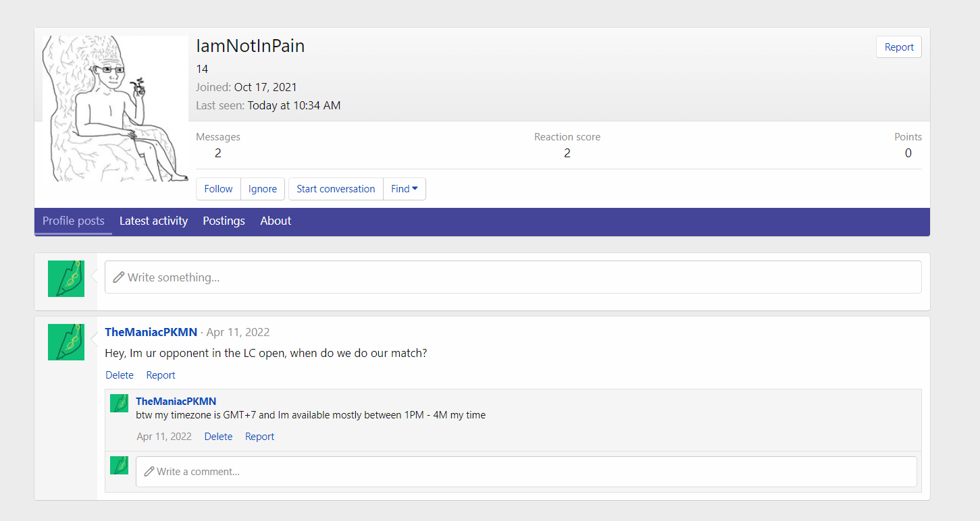Image resolution: width=980 pixels, height=521 pixels.
Task: Open the Find dropdown menu
Action: pyautogui.click(x=404, y=189)
